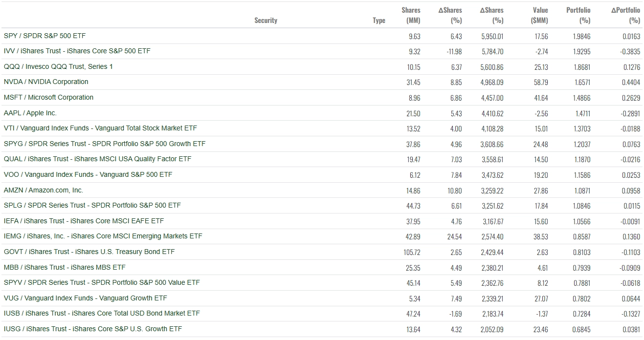Open GOVT iShares U.S. Treasury Bond ETF
The width and height of the screenshot is (644, 340).
click(89, 252)
